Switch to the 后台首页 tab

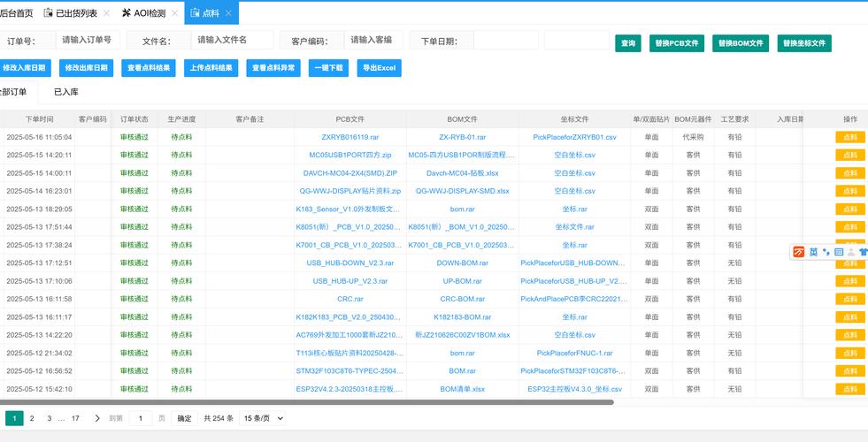coord(16,13)
